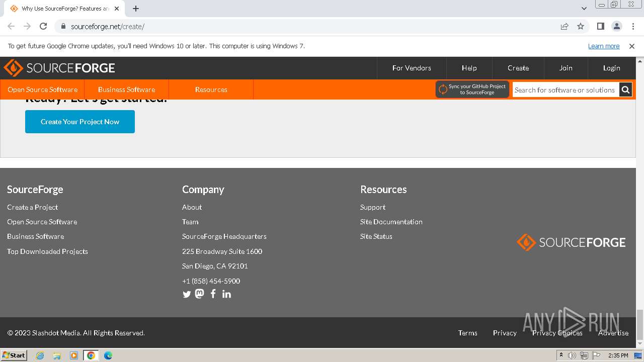The image size is (644, 362).
Task: Open the Open Source Software menu
Action: [x=42, y=89]
